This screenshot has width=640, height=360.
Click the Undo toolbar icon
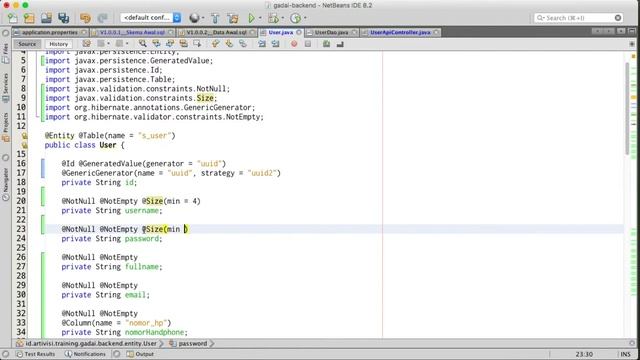click(85, 18)
